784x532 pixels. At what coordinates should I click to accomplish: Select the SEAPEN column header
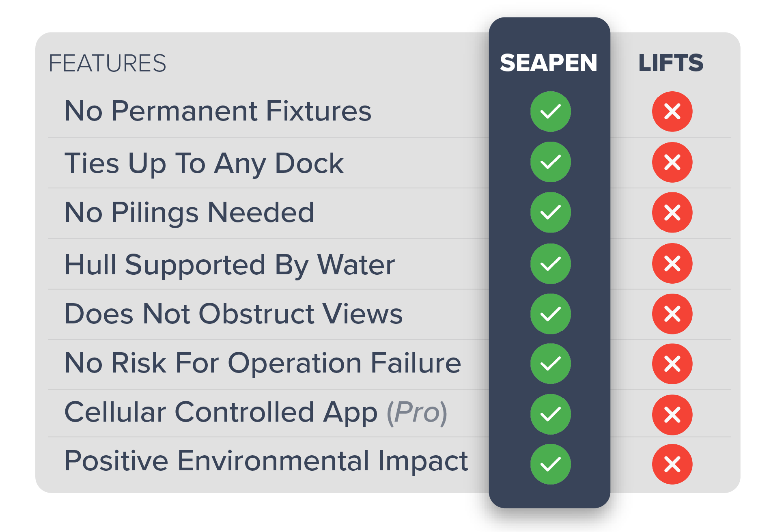tap(549, 63)
